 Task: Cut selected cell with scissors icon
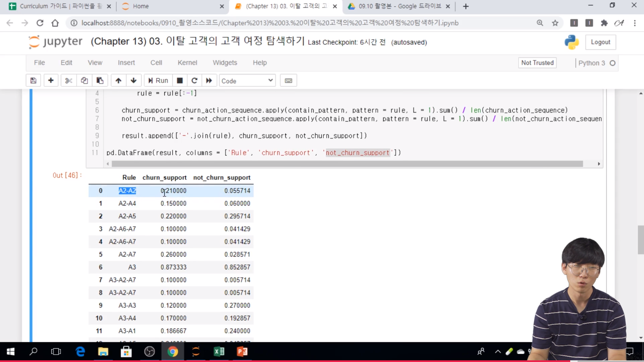click(68, 80)
